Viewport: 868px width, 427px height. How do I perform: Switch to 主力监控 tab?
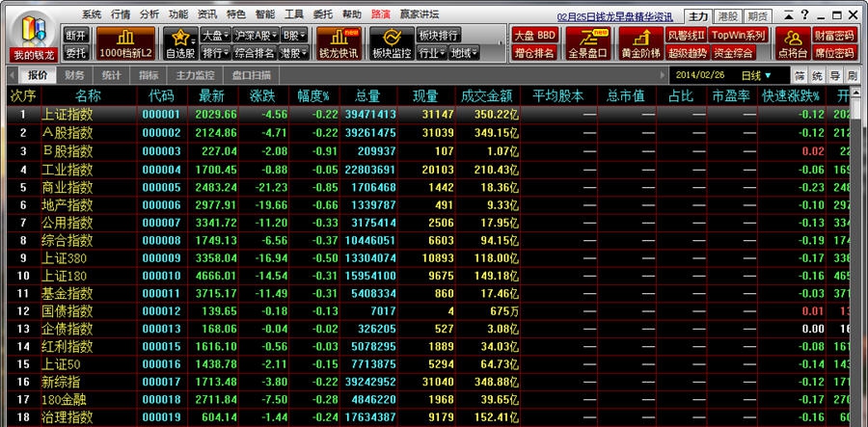coord(195,75)
